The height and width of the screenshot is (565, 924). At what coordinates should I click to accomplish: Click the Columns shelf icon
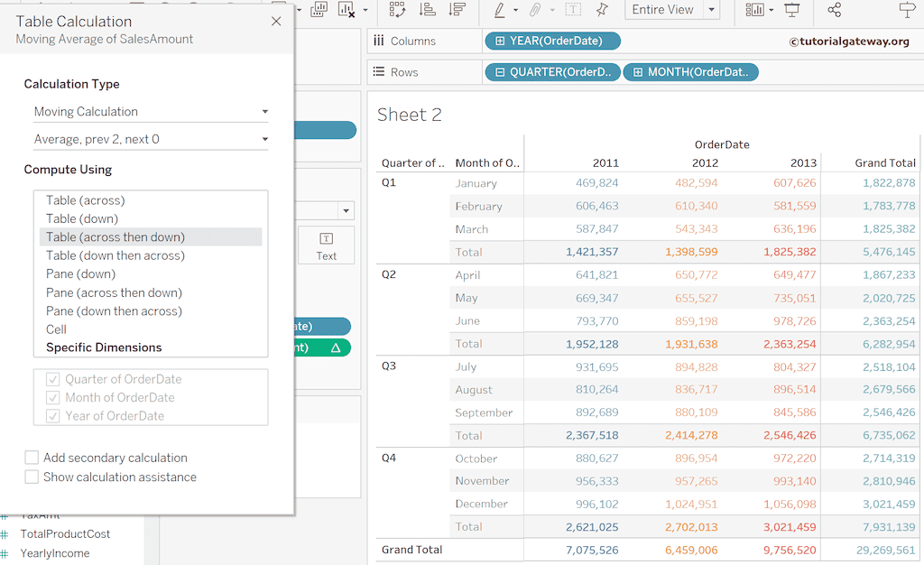378,41
